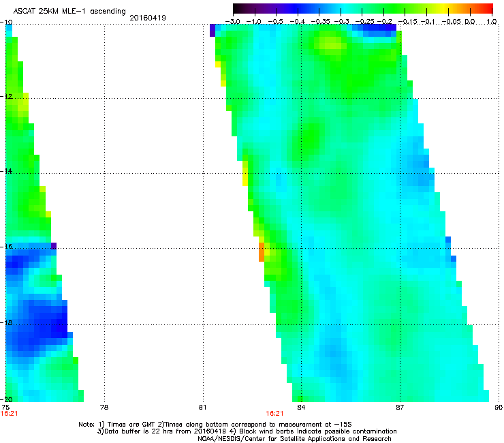Image resolution: width=504 pixels, height=443 pixels.
Task: Click the "-0.3" color scale label
Action: 341,22
